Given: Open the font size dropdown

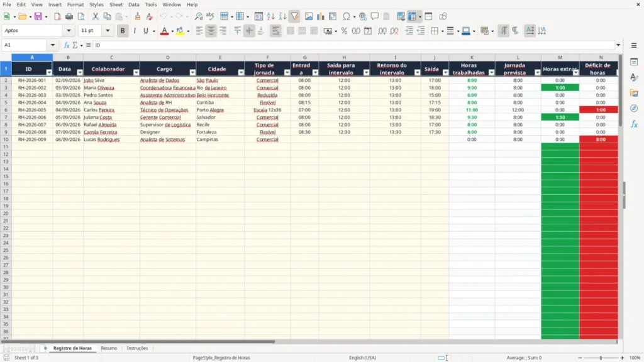Looking at the screenshot, I should (108, 30).
